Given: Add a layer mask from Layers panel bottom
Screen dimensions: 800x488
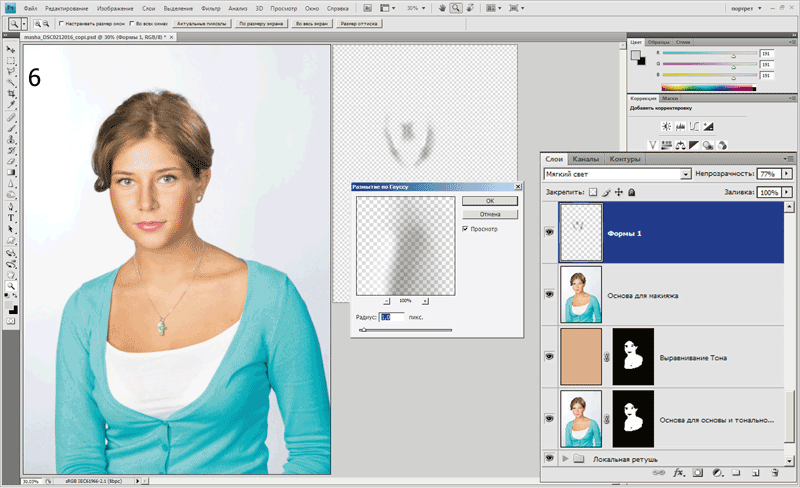Looking at the screenshot, I should [x=697, y=470].
